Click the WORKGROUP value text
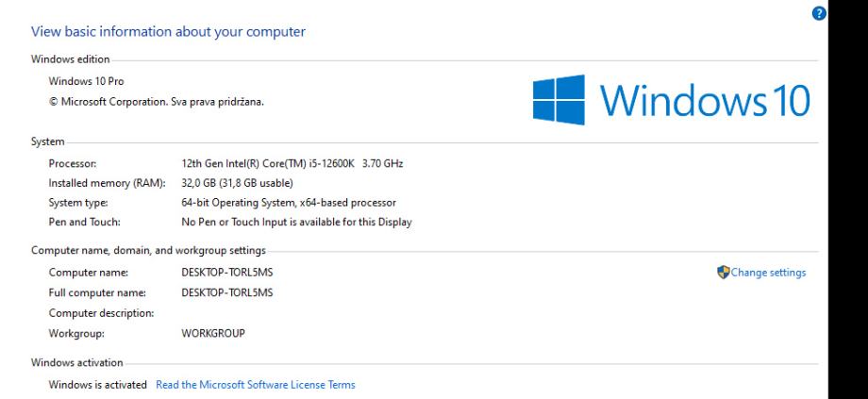Screen dimensions: 868x399 [x=212, y=332]
